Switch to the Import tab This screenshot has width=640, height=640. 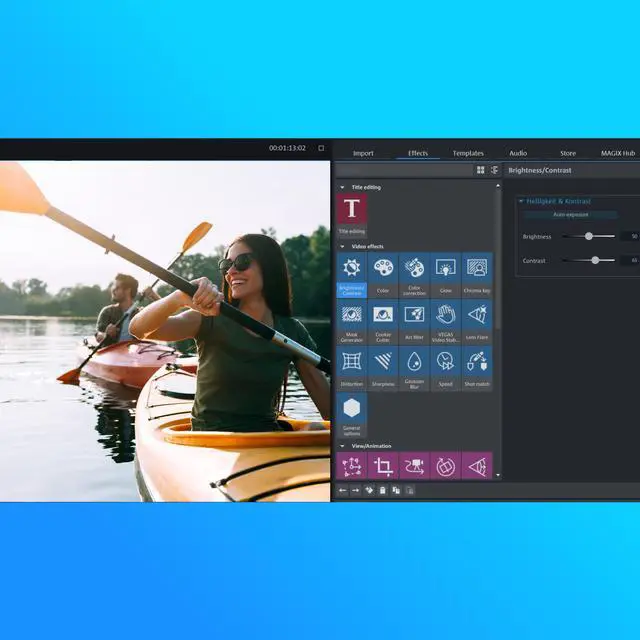coord(363,153)
